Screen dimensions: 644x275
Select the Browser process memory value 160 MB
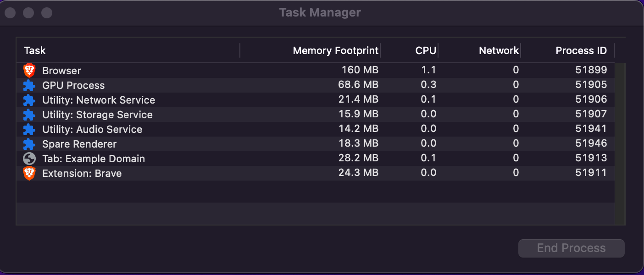coord(360,70)
